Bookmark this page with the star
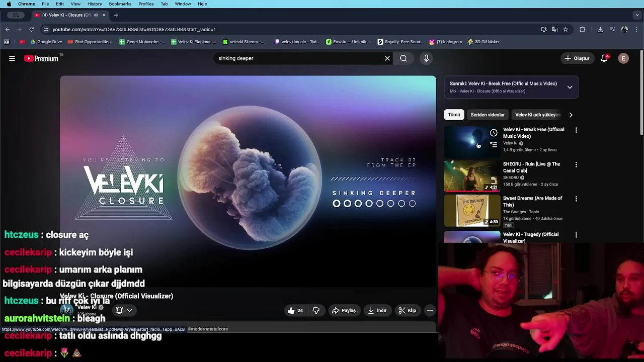 tap(566, 29)
